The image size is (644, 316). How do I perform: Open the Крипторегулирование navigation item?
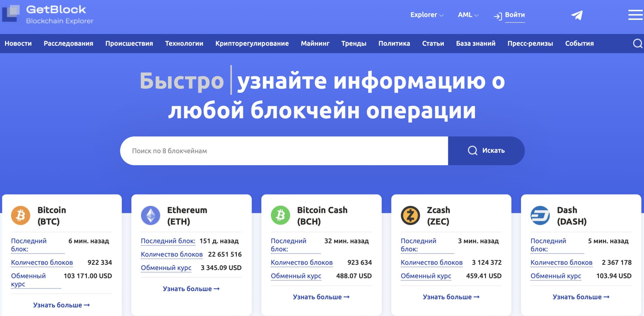click(x=252, y=43)
